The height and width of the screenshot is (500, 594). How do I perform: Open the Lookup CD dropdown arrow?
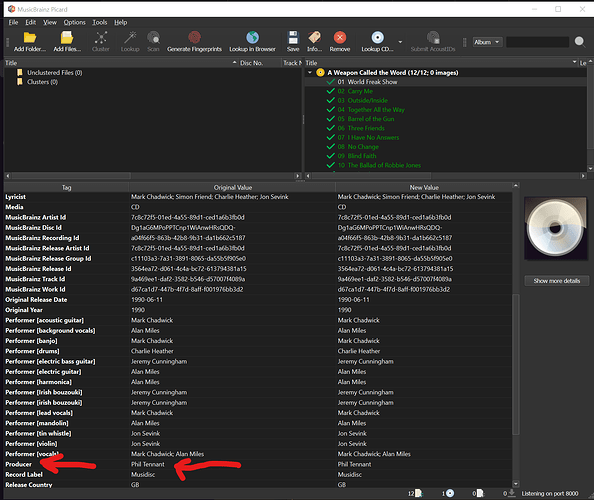[x=400, y=42]
